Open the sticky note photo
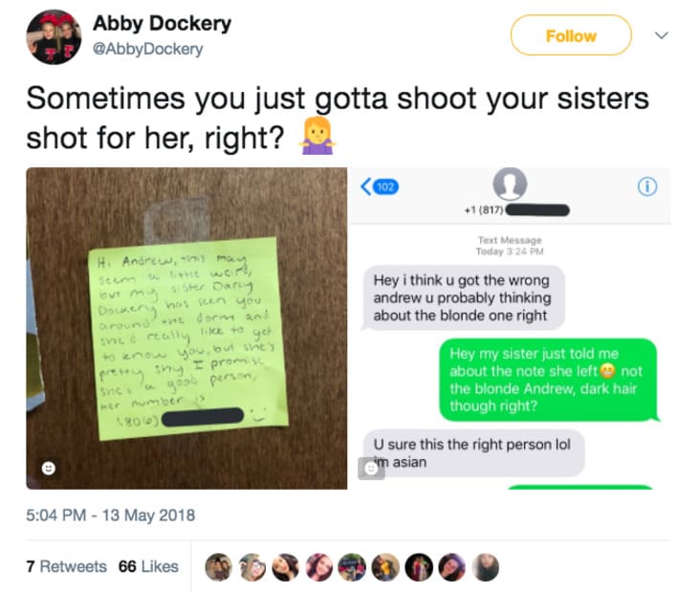Screen dimensions: 700x592 [x=186, y=328]
